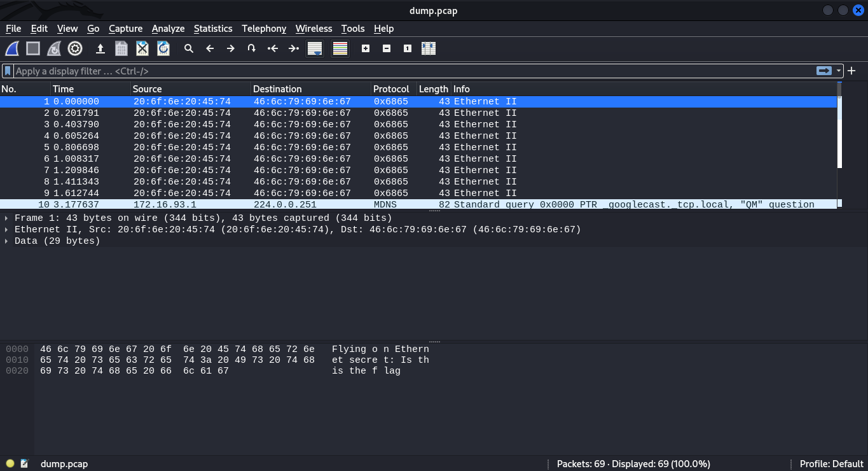This screenshot has height=471, width=868.
Task: Select packet 9 at time 1.612744
Action: point(418,193)
